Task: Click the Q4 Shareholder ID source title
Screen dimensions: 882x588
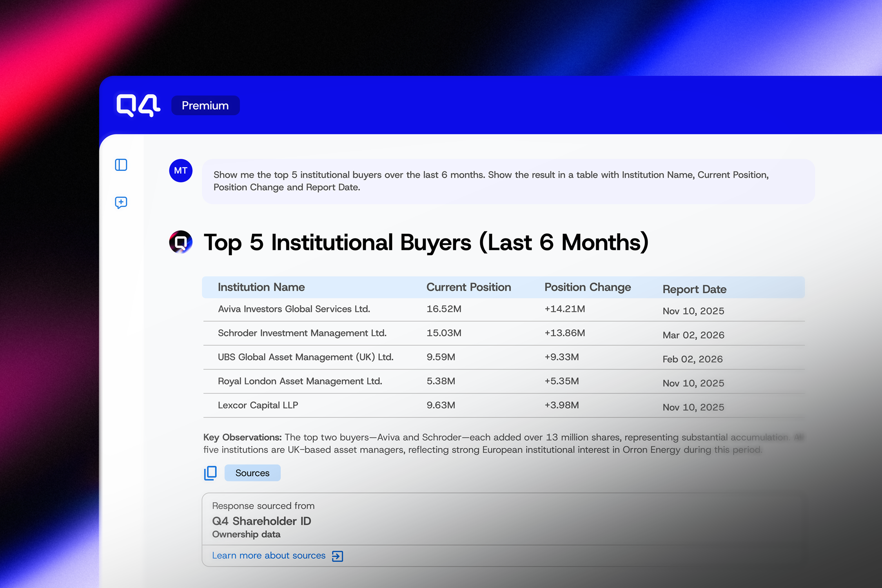Action: [x=261, y=521]
